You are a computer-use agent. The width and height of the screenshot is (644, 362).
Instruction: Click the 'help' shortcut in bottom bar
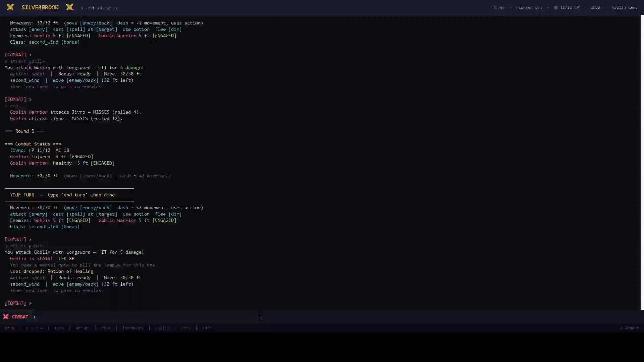tap(10, 328)
